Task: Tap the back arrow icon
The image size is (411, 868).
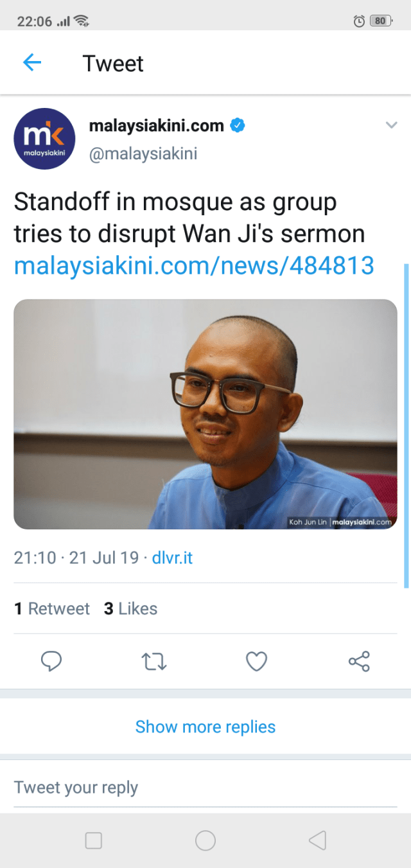Action: pos(31,63)
